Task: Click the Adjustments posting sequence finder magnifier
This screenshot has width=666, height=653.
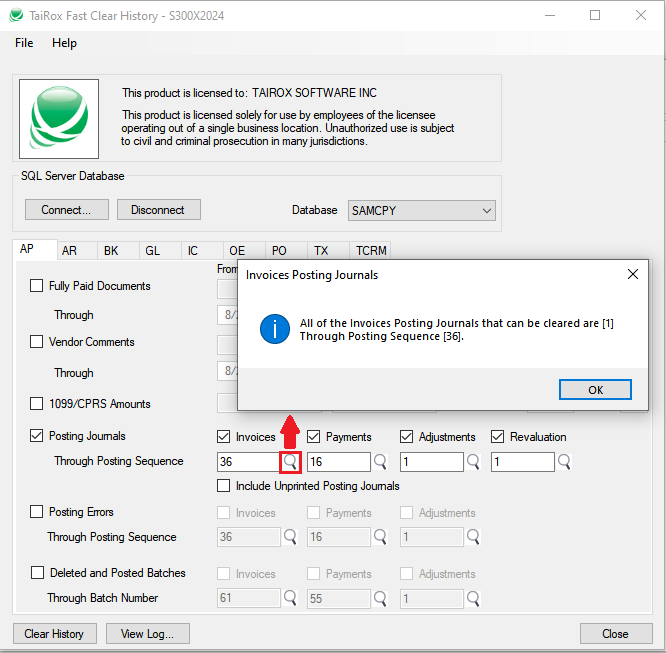Action: pos(473,462)
